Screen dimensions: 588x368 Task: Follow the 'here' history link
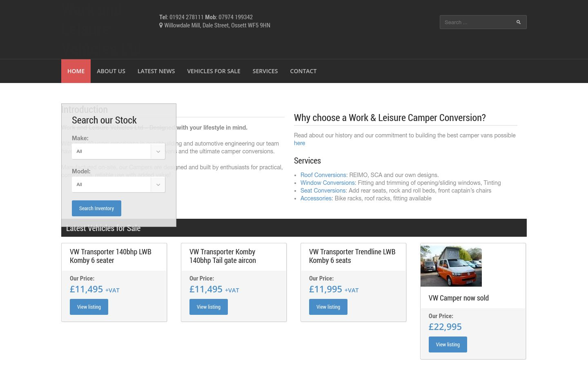[x=299, y=143]
